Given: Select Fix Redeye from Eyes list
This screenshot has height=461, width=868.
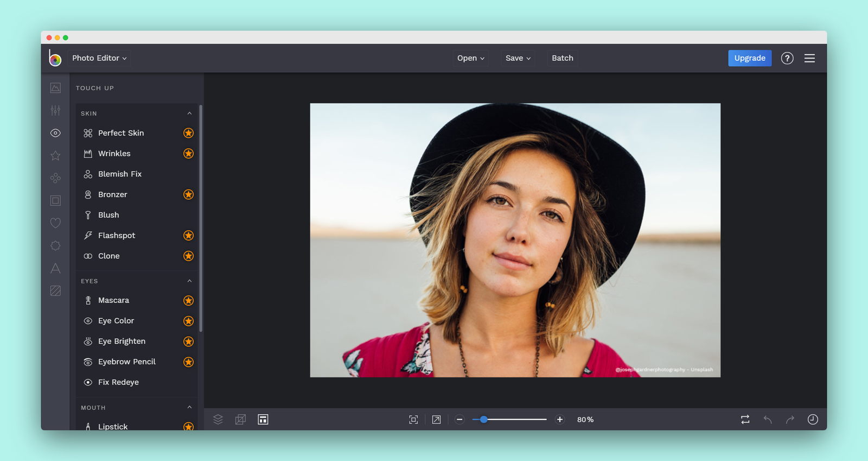Looking at the screenshot, I should [118, 382].
